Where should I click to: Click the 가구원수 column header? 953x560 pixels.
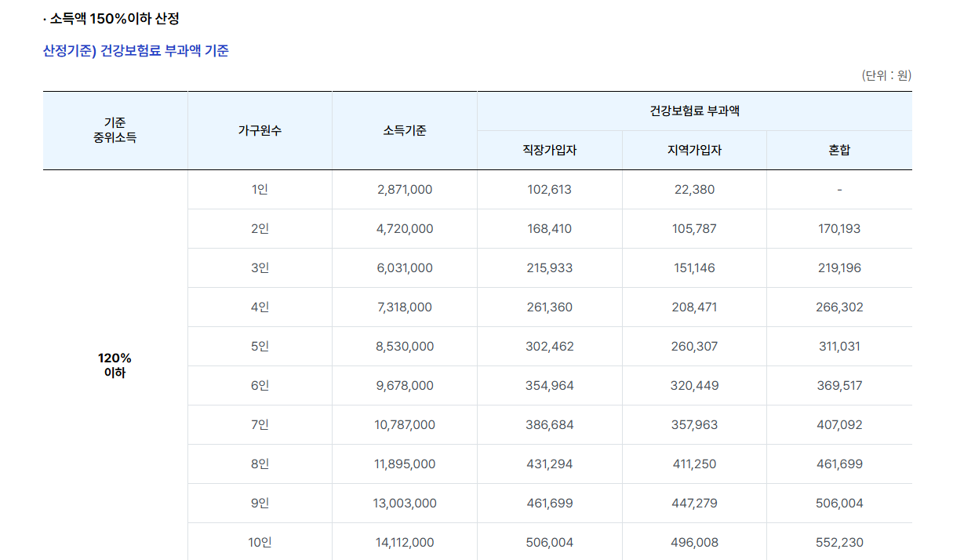click(x=260, y=130)
